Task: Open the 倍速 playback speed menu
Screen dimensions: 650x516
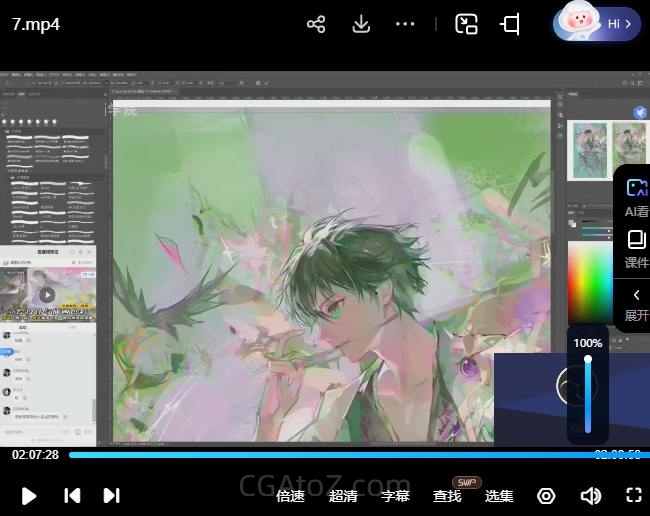Action: [290, 496]
